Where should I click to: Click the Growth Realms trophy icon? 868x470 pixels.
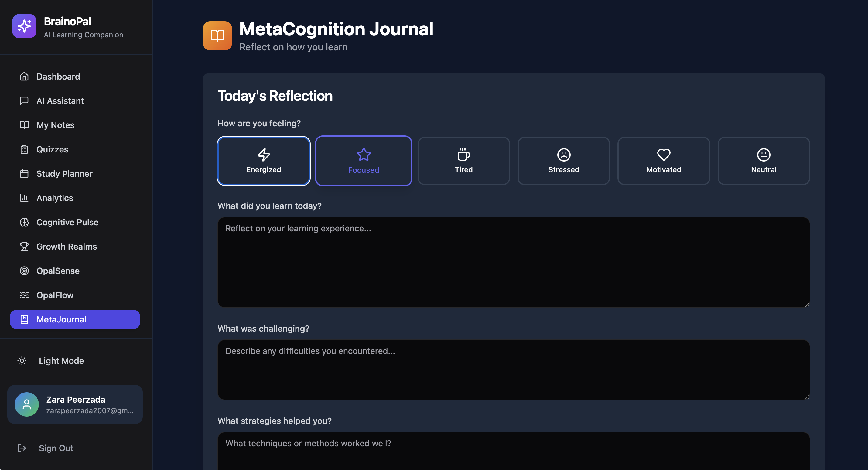(24, 246)
